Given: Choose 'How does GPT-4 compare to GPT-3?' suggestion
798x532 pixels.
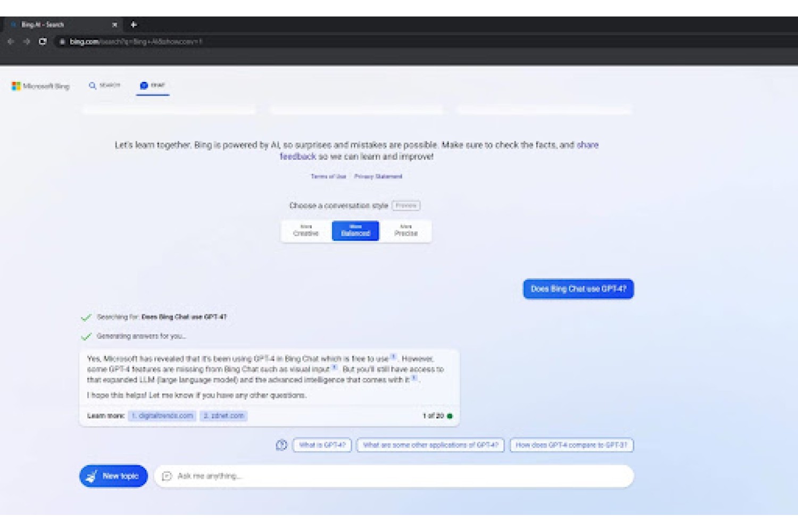Looking at the screenshot, I should pyautogui.click(x=571, y=445).
